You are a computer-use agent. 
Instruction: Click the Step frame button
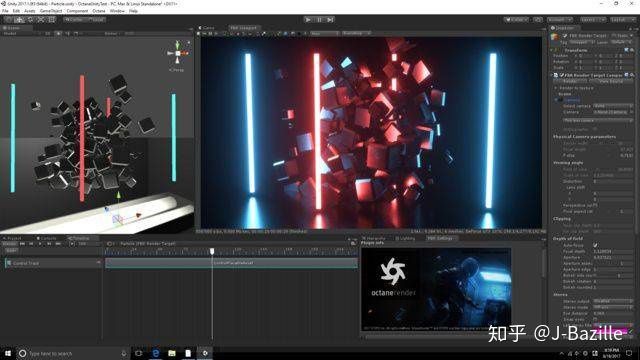pyautogui.click(x=330, y=19)
